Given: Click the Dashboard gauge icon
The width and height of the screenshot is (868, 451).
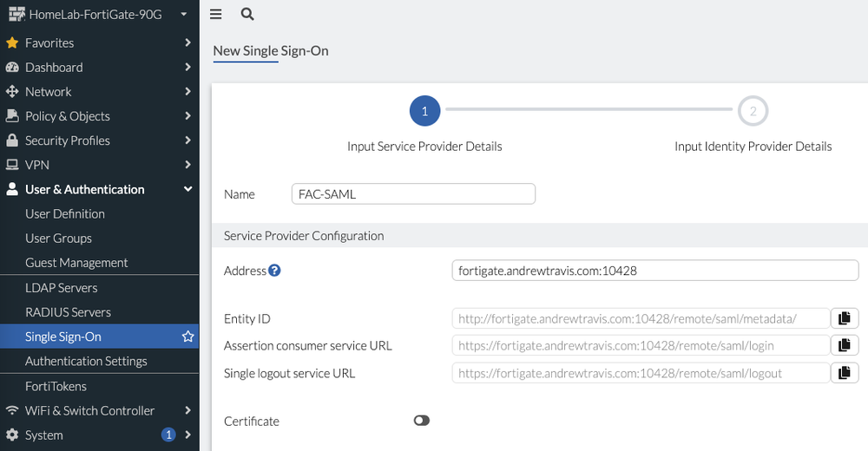Looking at the screenshot, I should pos(12,67).
